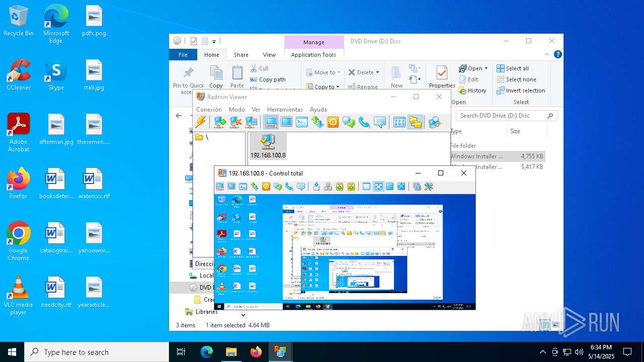The image size is (644, 362).
Task: Open Application Tools tab in File Explorer
Action: pyautogui.click(x=313, y=55)
